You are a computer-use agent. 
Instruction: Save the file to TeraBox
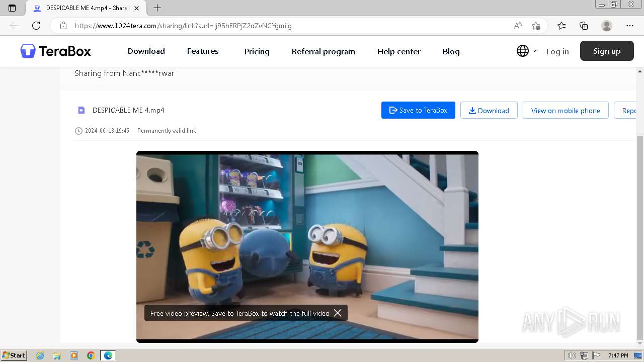click(x=418, y=110)
